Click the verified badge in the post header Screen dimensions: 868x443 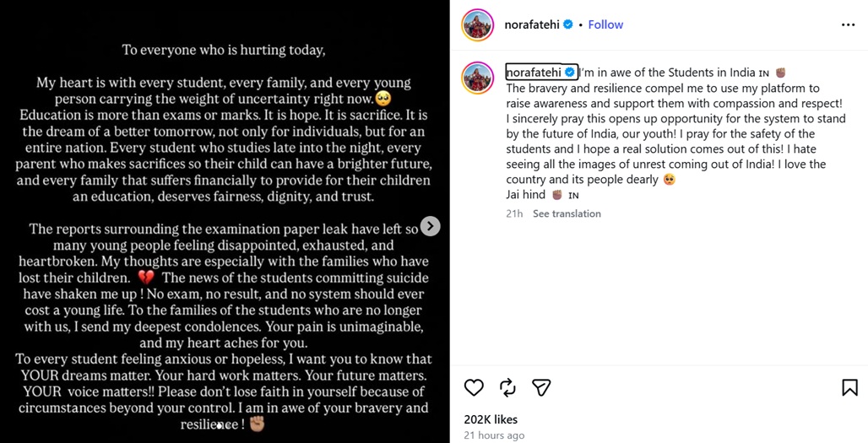tap(568, 24)
